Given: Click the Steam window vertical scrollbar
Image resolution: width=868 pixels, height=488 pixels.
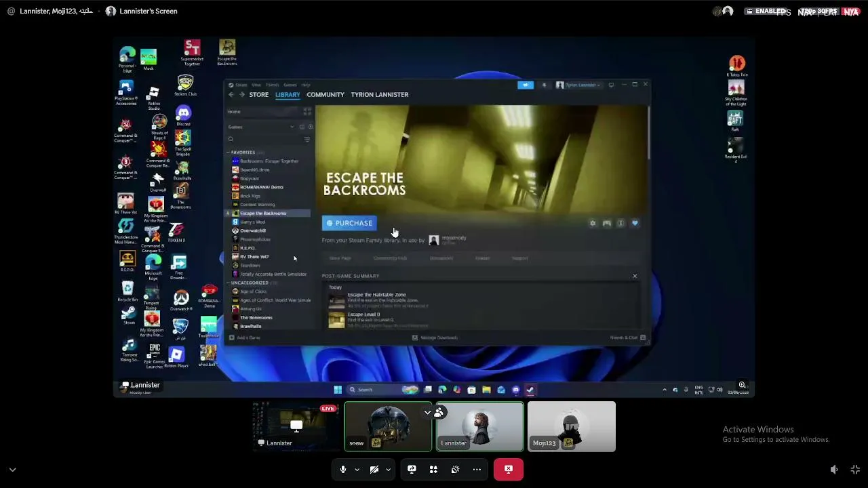Looking at the screenshot, I should (648, 132).
